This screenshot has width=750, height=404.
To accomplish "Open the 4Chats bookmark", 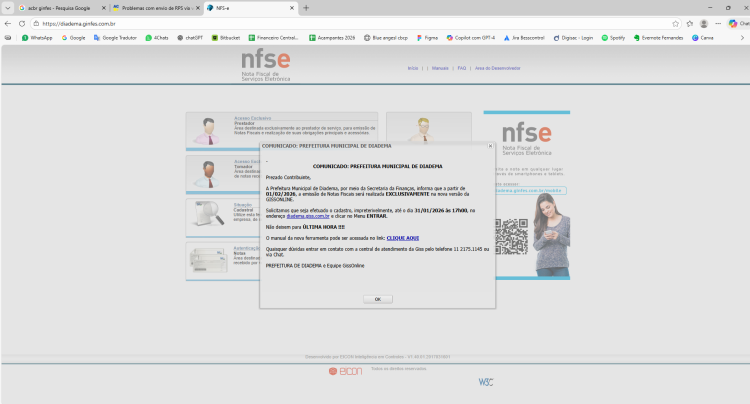I will [x=157, y=38].
